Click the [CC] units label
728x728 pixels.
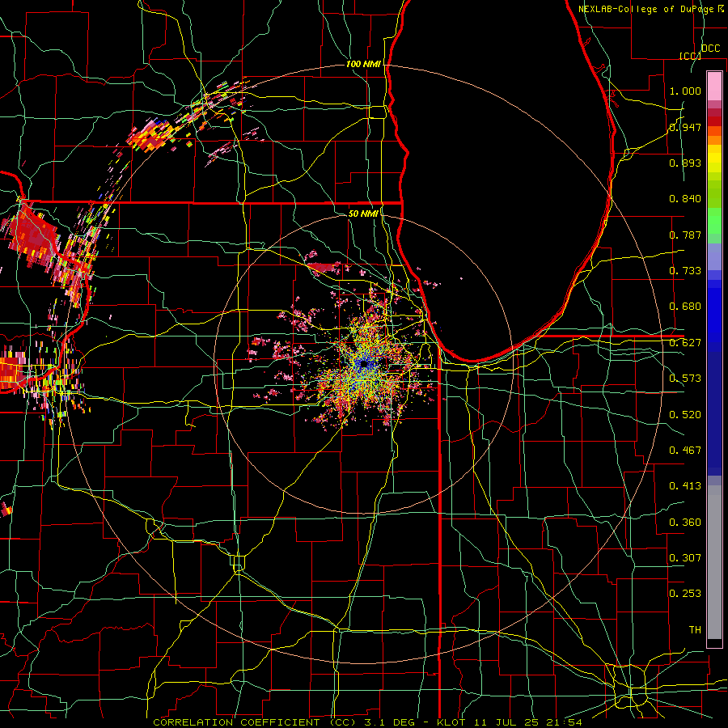click(x=690, y=56)
